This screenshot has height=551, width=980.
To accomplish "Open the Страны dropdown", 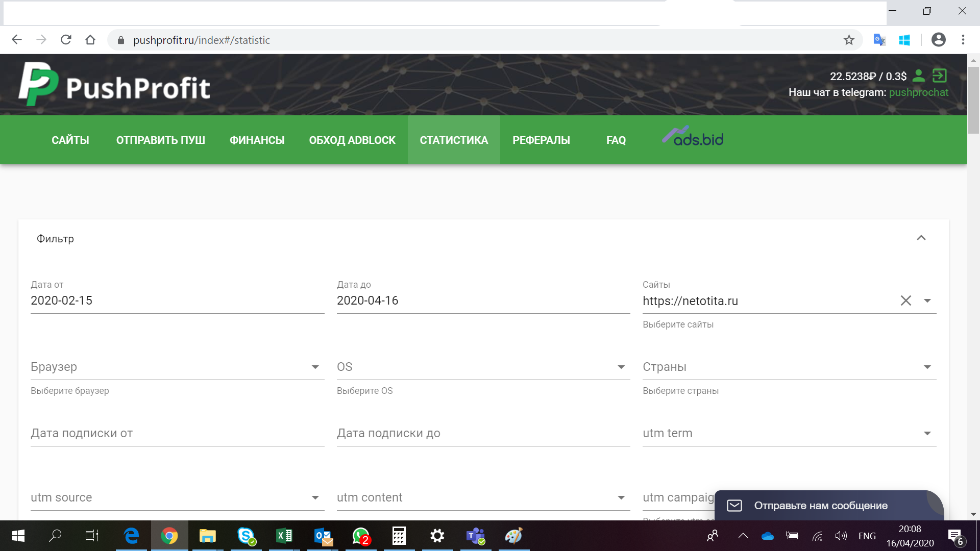I will 927,367.
